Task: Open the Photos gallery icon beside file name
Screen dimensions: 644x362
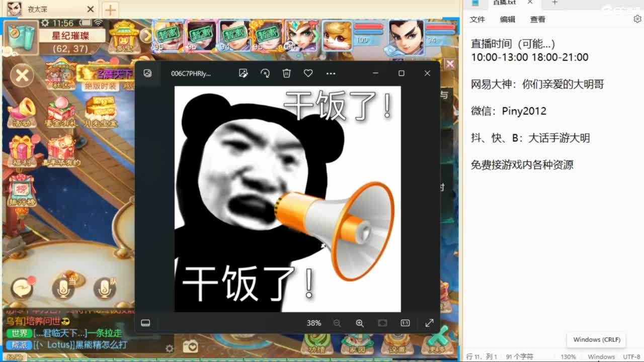Action: pyautogui.click(x=147, y=73)
